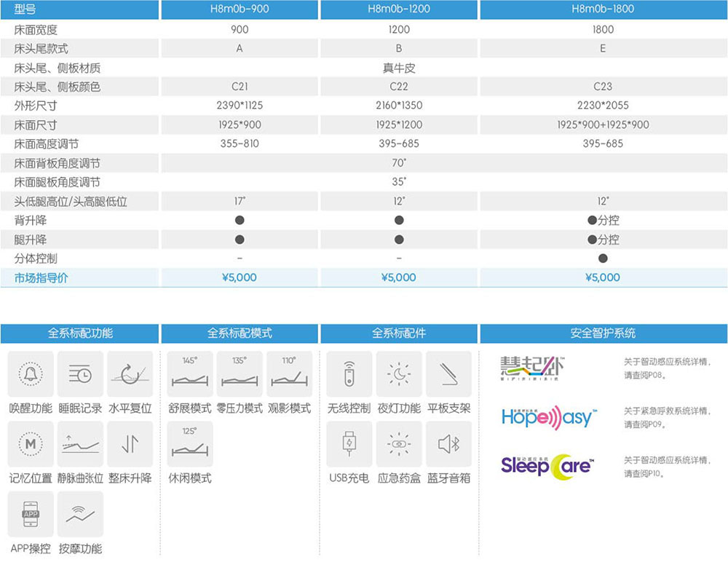
Task: Select the 全系标配件 header
Action: click(x=399, y=333)
